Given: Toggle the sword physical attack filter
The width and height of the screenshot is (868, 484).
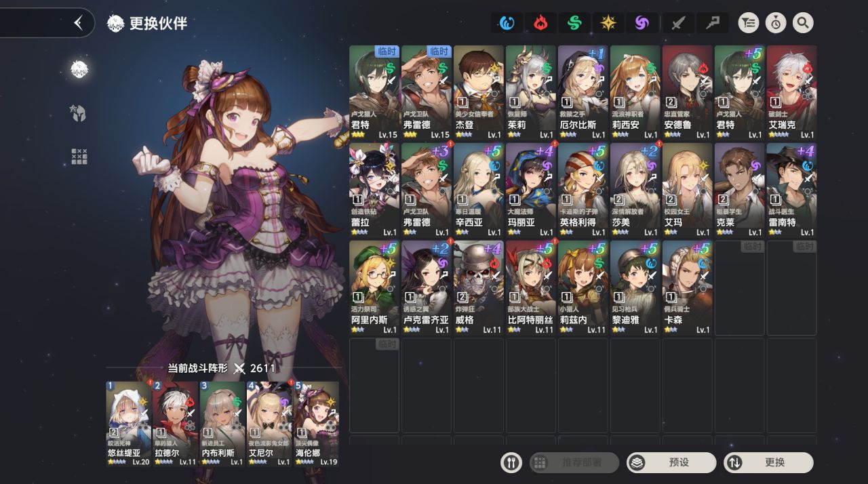Looking at the screenshot, I should (677, 23).
